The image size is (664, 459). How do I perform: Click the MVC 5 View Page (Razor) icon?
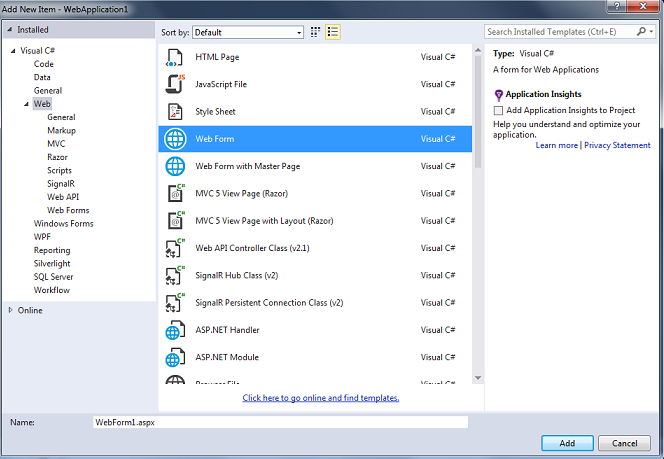click(176, 194)
